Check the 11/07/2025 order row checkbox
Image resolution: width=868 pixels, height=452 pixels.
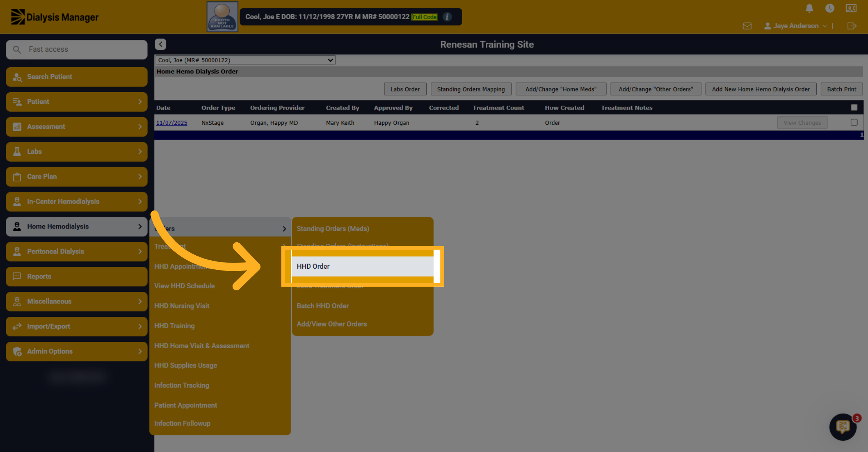point(854,122)
